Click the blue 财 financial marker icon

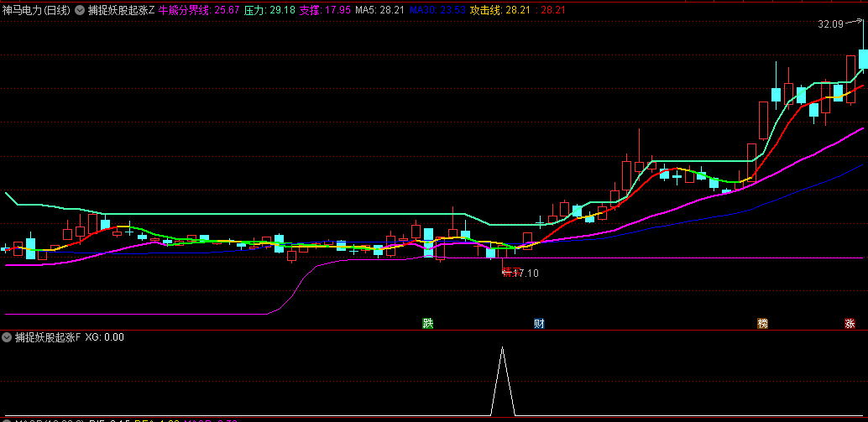click(x=539, y=324)
